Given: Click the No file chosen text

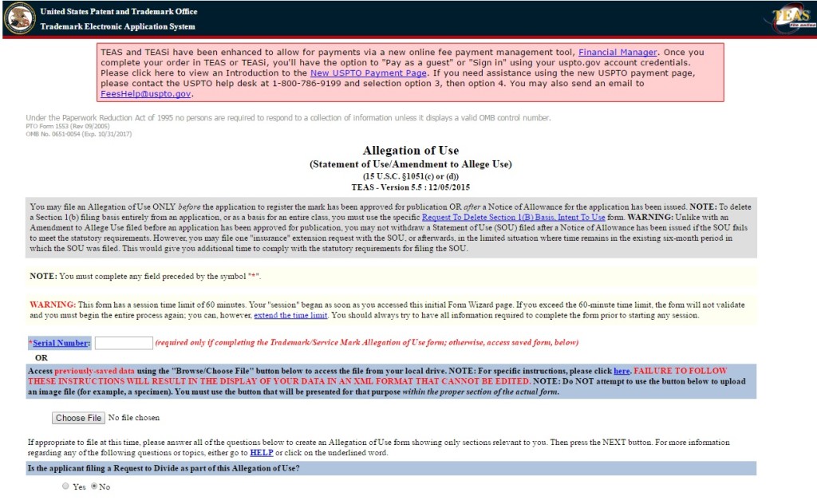Looking at the screenshot, I should tap(136, 418).
